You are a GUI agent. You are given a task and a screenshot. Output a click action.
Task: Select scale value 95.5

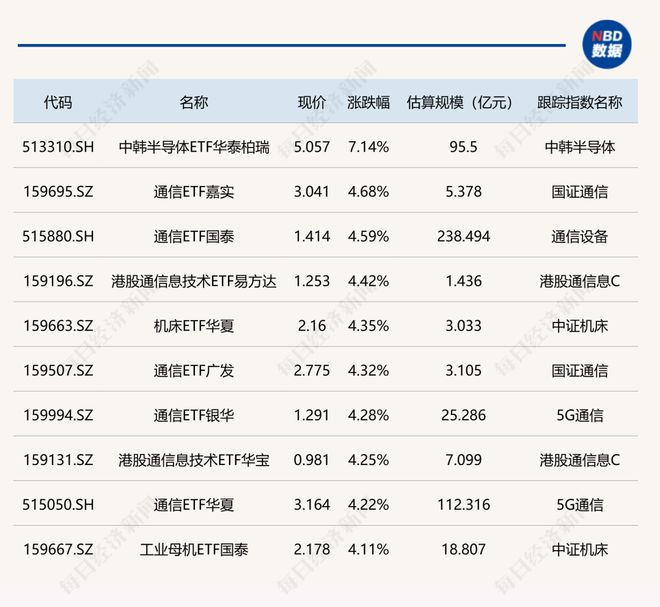coord(463,147)
